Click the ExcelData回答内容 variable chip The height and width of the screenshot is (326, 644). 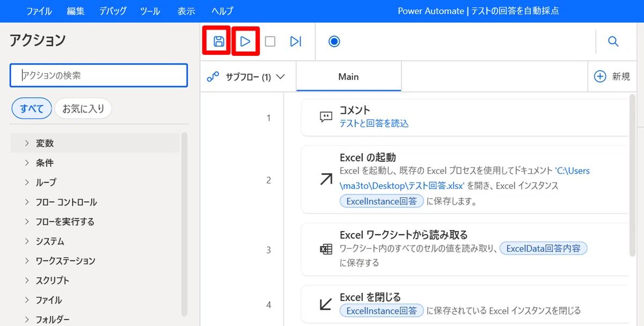coord(544,249)
